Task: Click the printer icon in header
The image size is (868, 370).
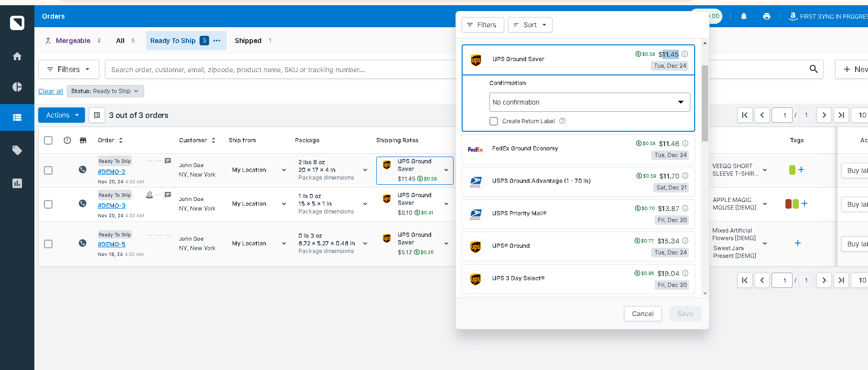Action: tap(767, 16)
